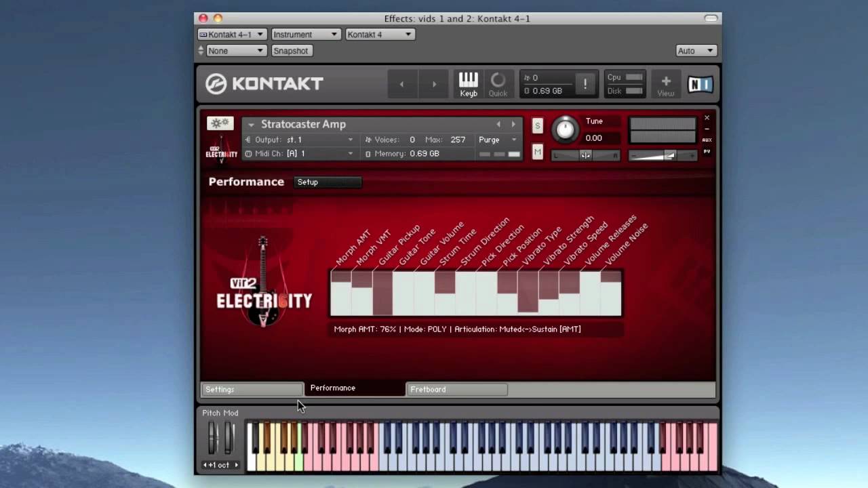The width and height of the screenshot is (868, 488).
Task: Click the Tune knob
Action: pos(564,128)
